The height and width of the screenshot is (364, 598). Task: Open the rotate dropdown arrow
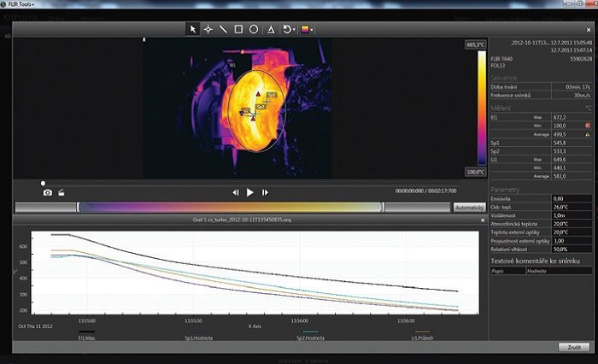(x=294, y=29)
